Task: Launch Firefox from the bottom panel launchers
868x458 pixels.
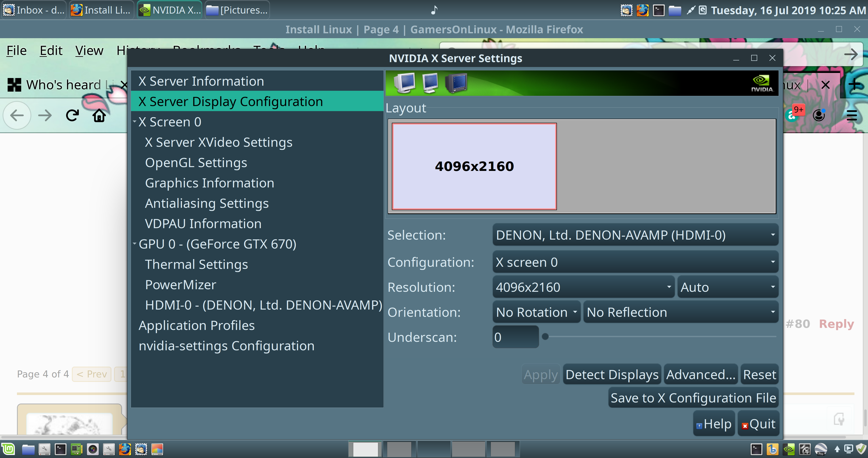Action: 125,449
